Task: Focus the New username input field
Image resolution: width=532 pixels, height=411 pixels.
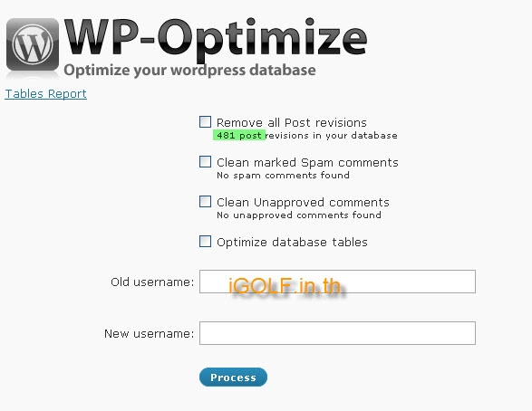Action: coord(337,333)
